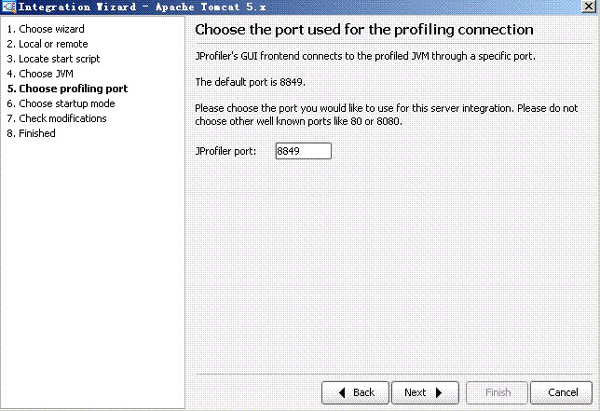The image size is (600, 411).
Task: Click the Integration Wizard title bar icon
Action: click(x=9, y=8)
